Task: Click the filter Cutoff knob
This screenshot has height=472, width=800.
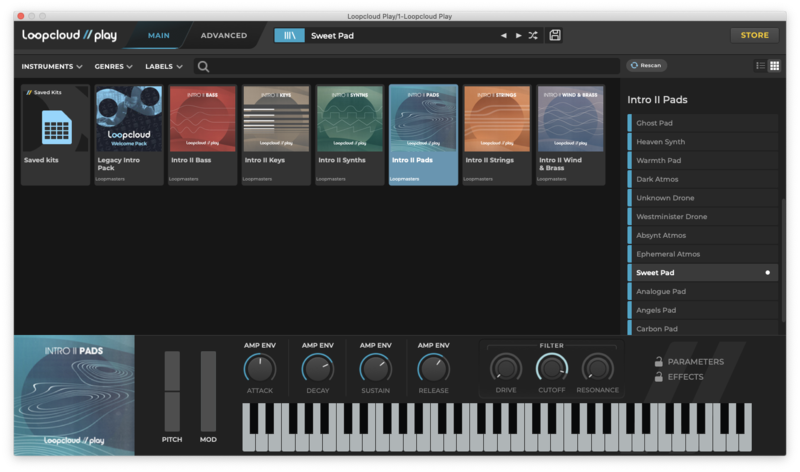Action: tap(551, 368)
